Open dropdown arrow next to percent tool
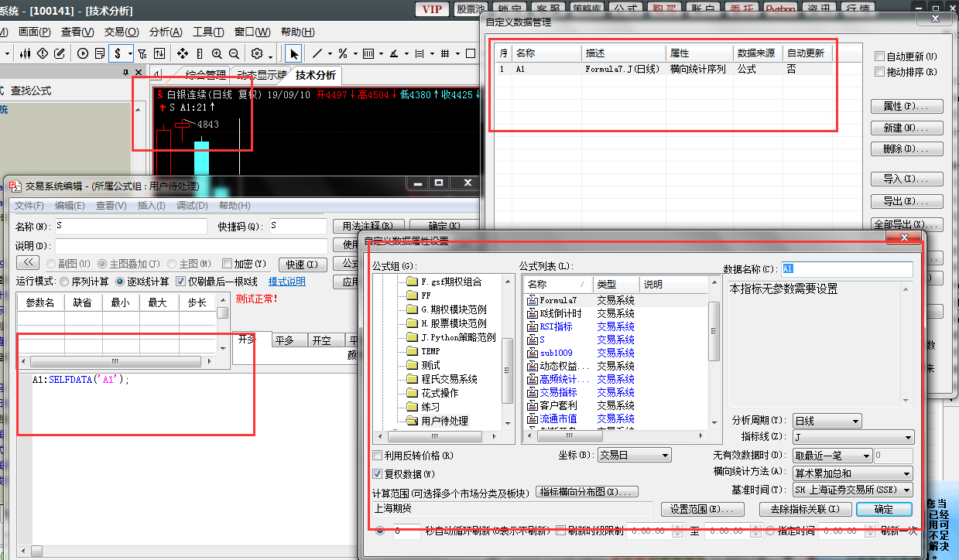Screen dimensions: 959x560 pyautogui.click(x=354, y=53)
